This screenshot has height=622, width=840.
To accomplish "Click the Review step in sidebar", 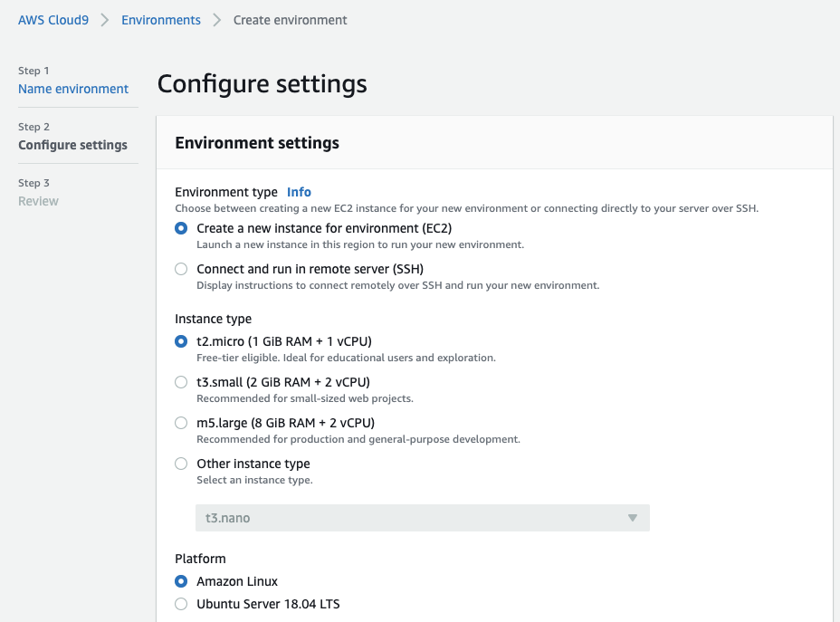I will [39, 201].
